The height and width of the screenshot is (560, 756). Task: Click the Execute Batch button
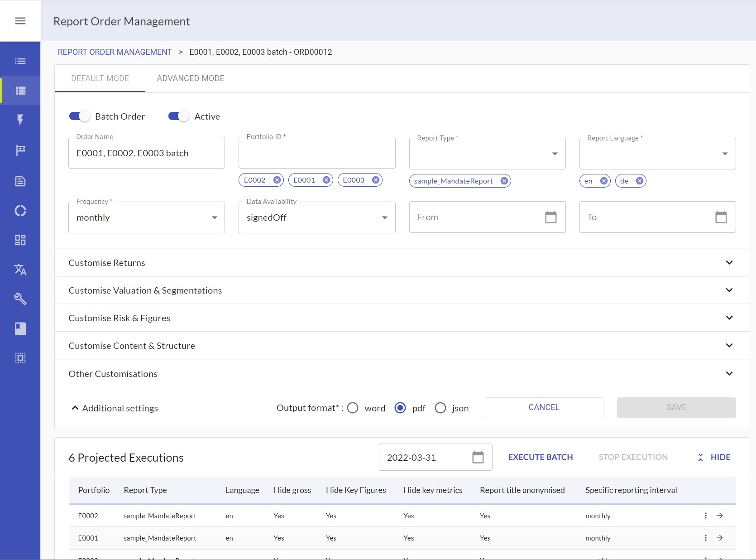(540, 457)
